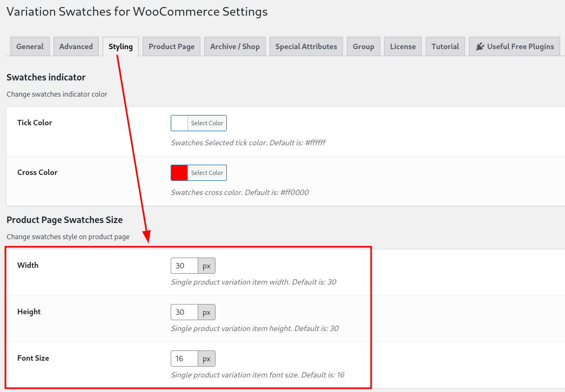Click Select Color button for Cross Color
The image size is (565, 392).
tap(207, 173)
